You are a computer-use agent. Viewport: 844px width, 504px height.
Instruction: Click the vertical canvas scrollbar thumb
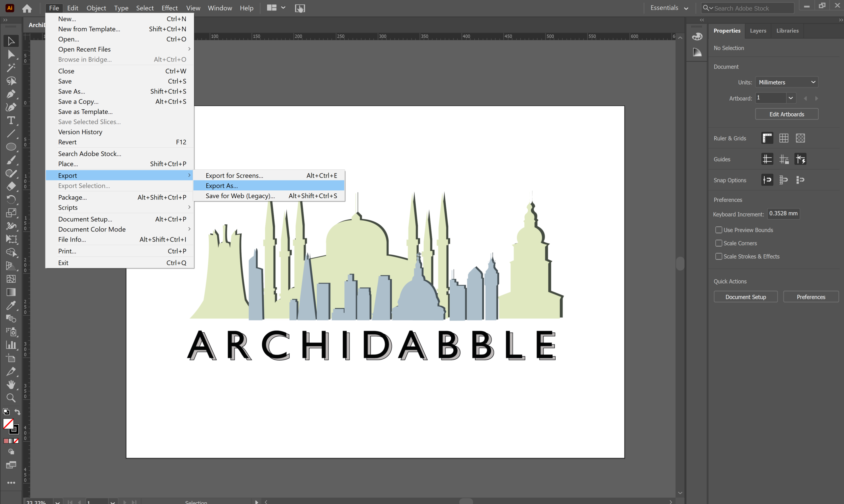(680, 263)
